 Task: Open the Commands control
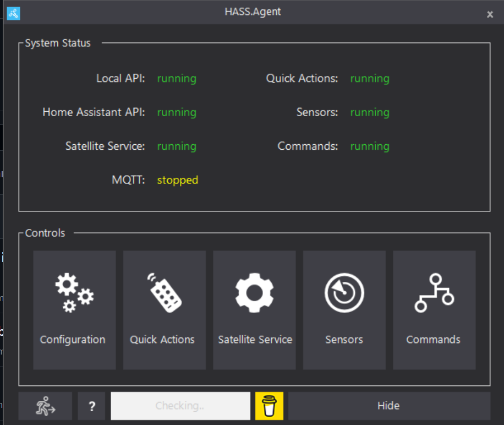(434, 310)
